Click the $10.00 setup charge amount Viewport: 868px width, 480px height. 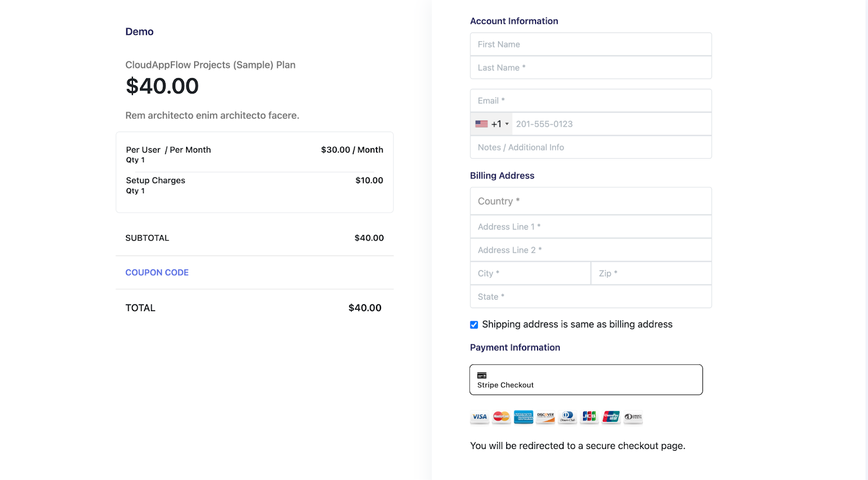(369, 180)
